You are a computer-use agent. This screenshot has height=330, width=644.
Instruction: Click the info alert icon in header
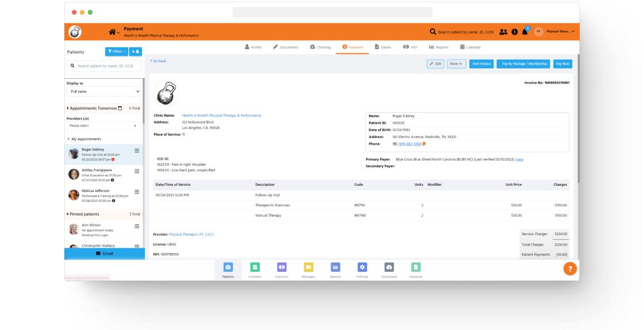tap(515, 32)
